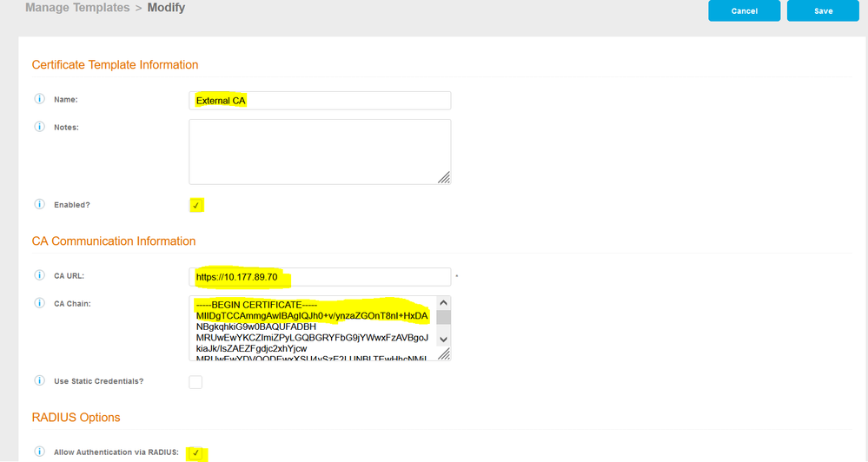Disable the Enabled? checkbox
Image resolution: width=868 pixels, height=462 pixels.
pyautogui.click(x=196, y=206)
